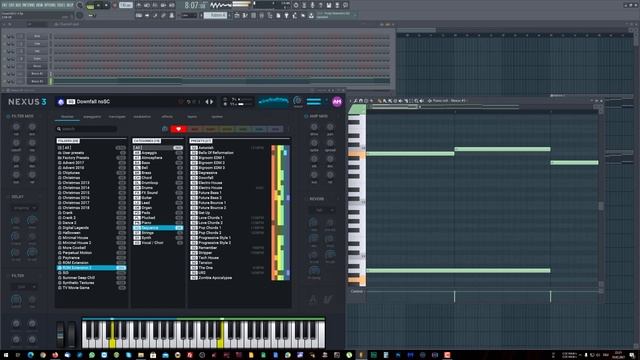Toggle the DELAY section power

coord(8,197)
